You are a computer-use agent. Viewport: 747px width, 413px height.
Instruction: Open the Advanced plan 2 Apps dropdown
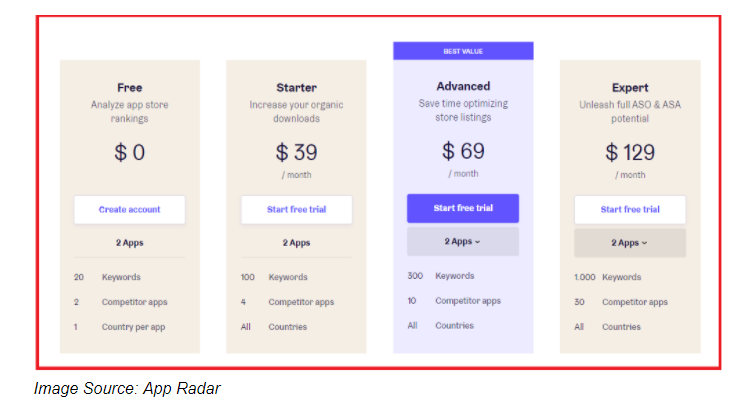click(463, 242)
